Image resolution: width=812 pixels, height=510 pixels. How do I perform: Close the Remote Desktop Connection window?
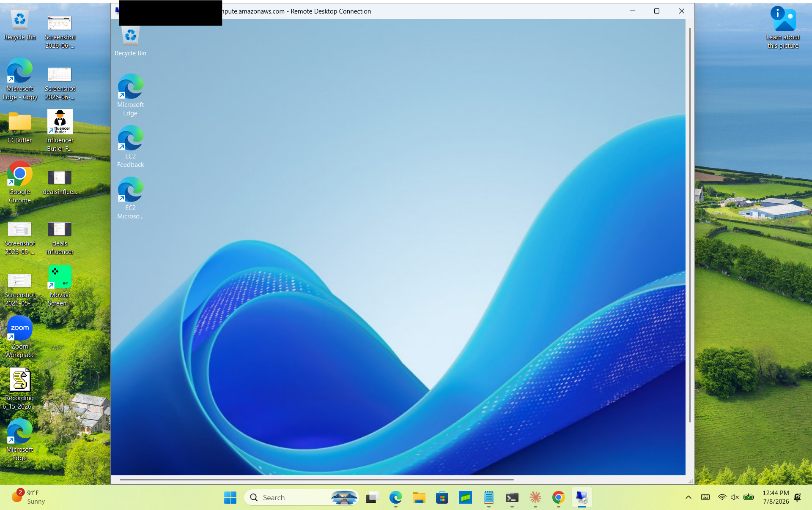(x=682, y=11)
